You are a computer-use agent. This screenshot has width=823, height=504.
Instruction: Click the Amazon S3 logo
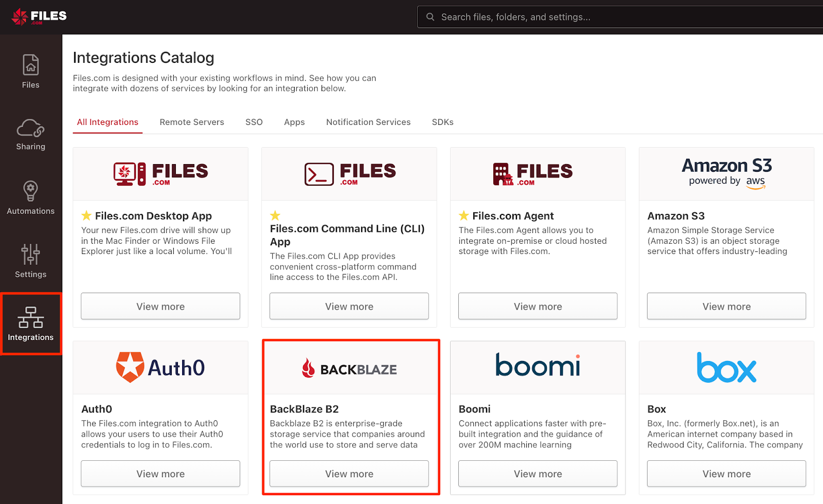727,173
